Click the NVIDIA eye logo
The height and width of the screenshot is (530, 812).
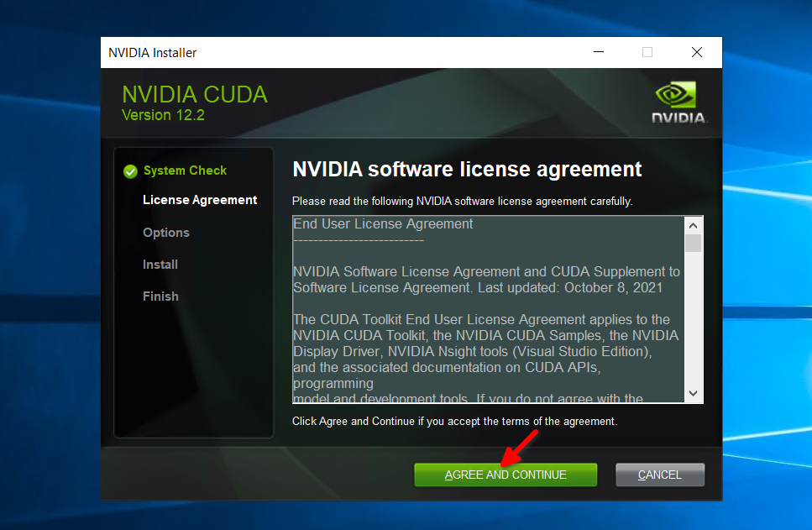point(678,95)
